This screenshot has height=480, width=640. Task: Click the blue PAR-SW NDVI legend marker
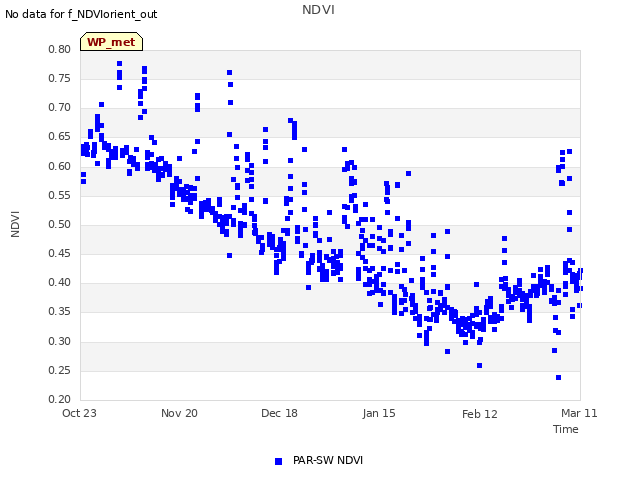[x=278, y=461]
